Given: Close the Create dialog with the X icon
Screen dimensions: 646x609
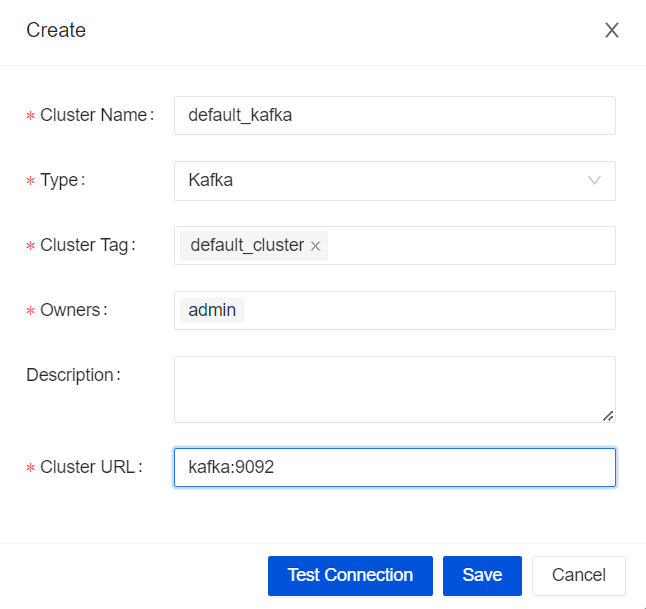Looking at the screenshot, I should [x=612, y=30].
